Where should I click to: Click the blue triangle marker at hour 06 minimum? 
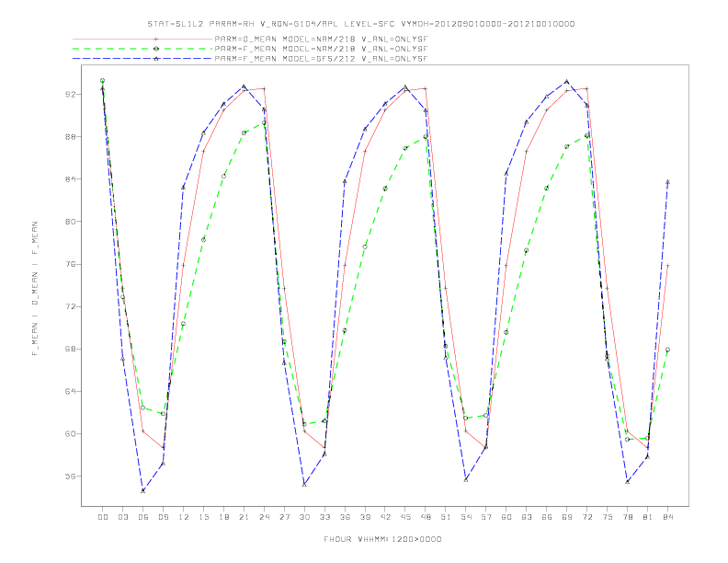pyautogui.click(x=143, y=490)
